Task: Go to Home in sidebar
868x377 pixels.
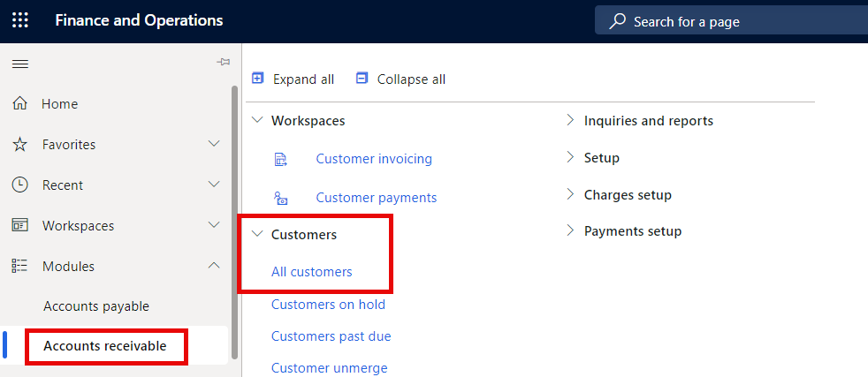Action: click(x=60, y=104)
